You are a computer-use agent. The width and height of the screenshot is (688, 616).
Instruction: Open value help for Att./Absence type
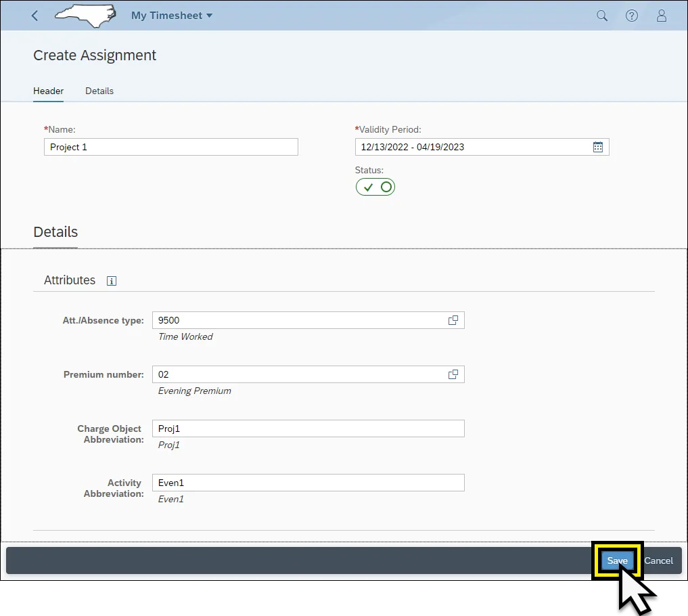pos(453,320)
